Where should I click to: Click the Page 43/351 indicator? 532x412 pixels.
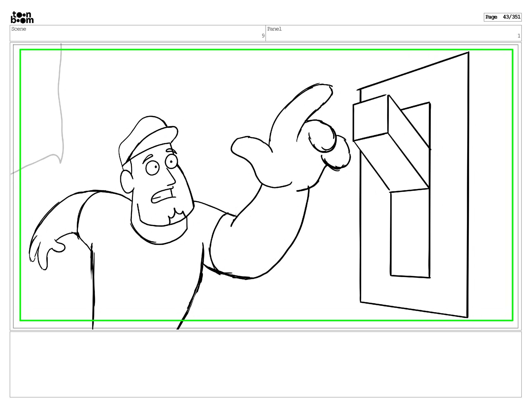click(502, 17)
